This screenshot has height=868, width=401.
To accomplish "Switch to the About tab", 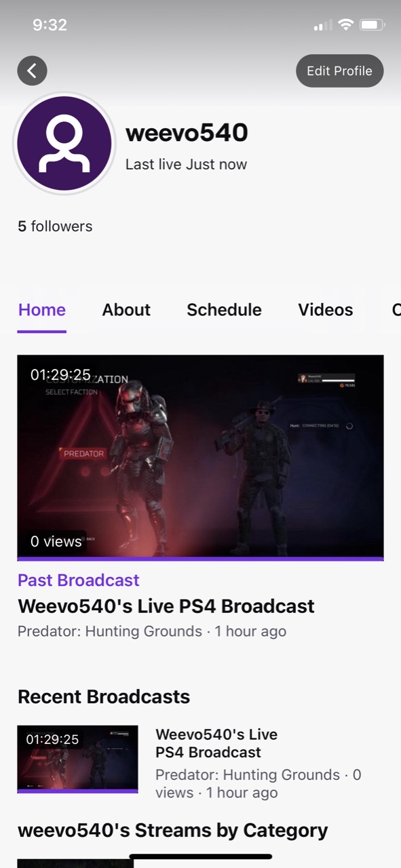I will tap(126, 310).
